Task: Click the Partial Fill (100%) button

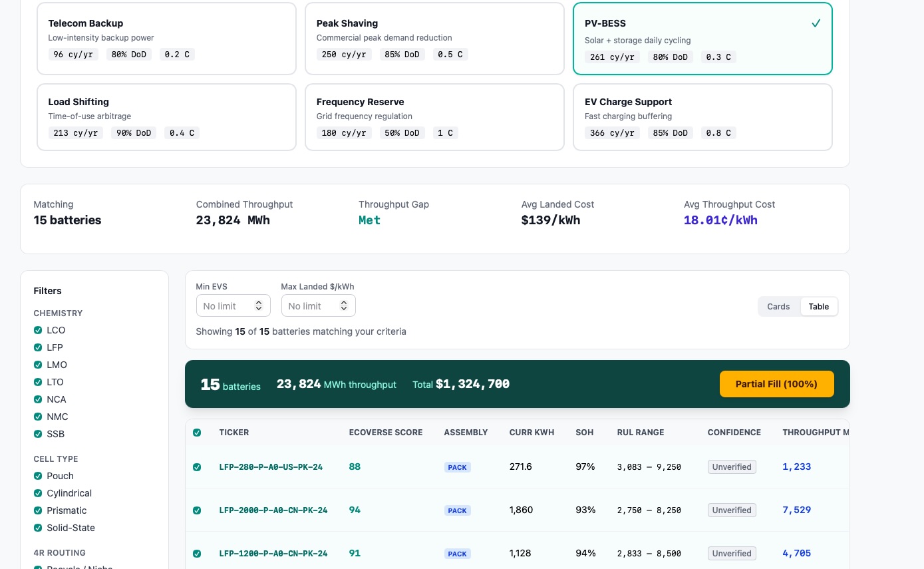Action: (776, 384)
